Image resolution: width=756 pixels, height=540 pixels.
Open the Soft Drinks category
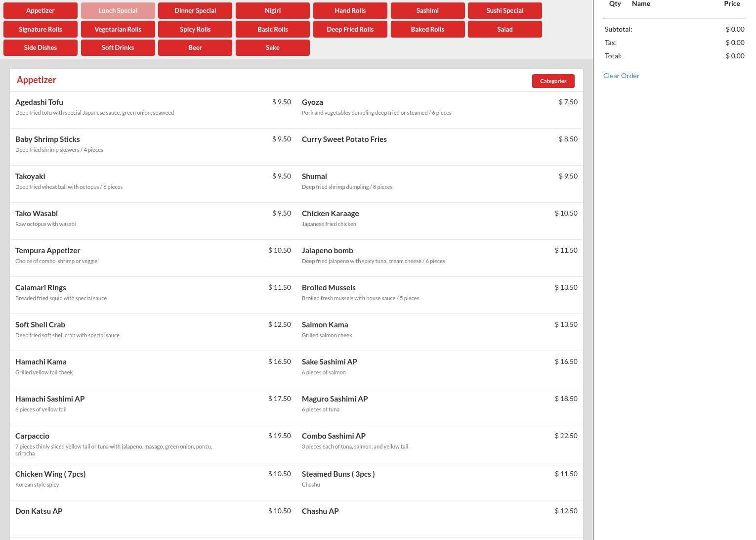click(x=118, y=47)
